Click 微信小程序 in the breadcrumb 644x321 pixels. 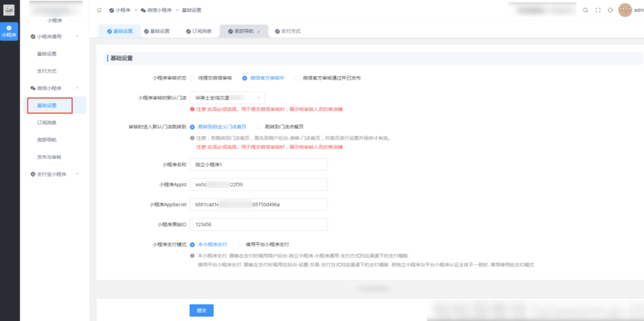(159, 10)
